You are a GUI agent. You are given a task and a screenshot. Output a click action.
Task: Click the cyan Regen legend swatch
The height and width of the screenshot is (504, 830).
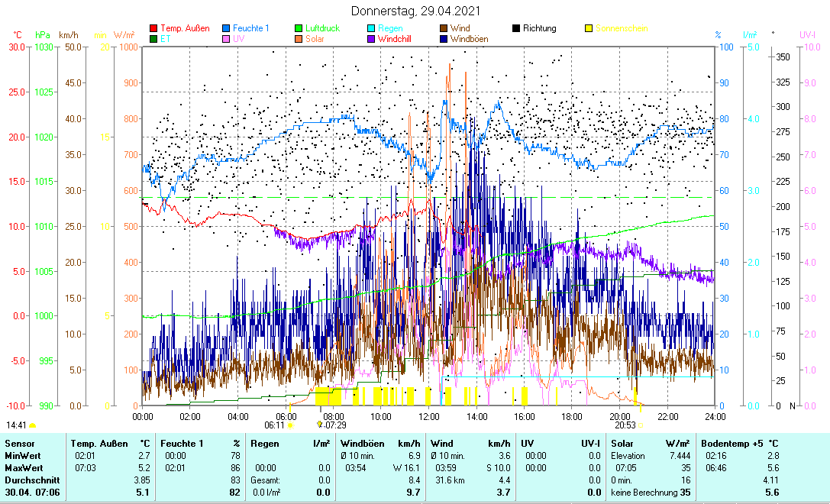(x=371, y=28)
